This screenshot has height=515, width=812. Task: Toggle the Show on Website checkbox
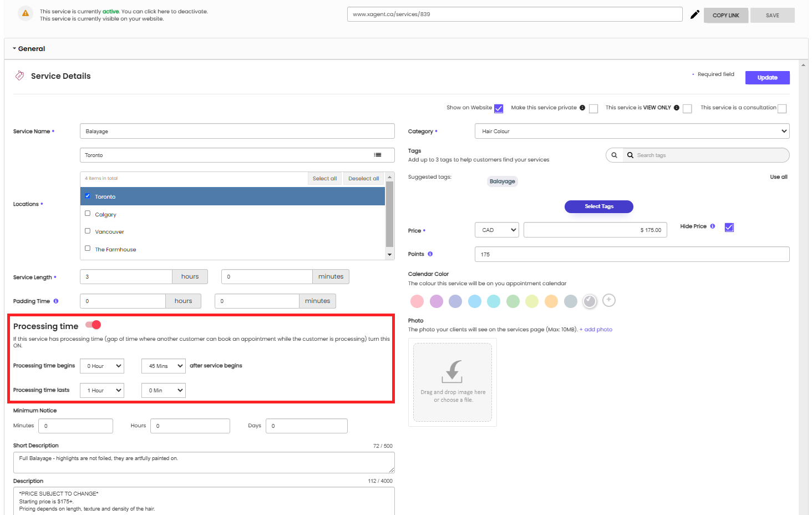click(499, 109)
